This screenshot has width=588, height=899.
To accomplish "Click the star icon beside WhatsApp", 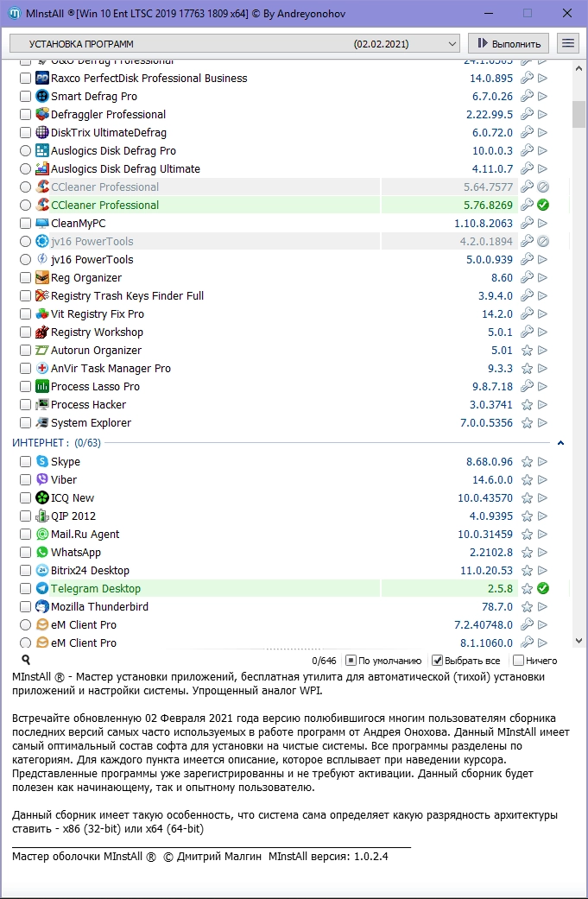I will click(x=527, y=553).
